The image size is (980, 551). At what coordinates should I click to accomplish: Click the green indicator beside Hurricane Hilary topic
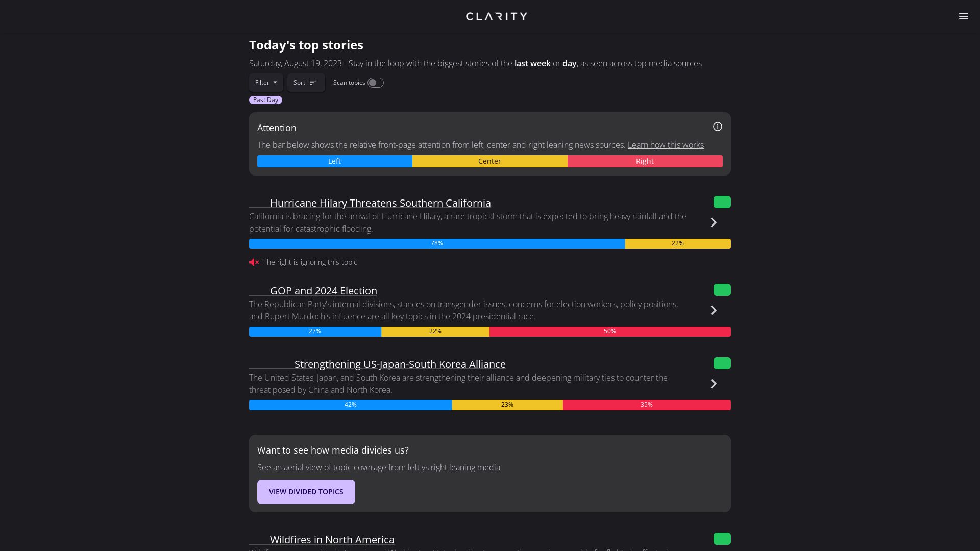click(x=722, y=202)
